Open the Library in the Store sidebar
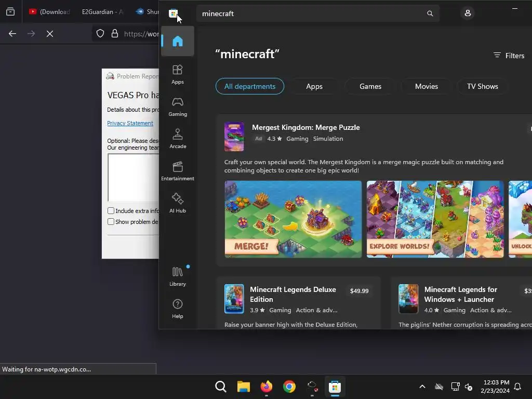The width and height of the screenshot is (532, 399). pos(178,277)
